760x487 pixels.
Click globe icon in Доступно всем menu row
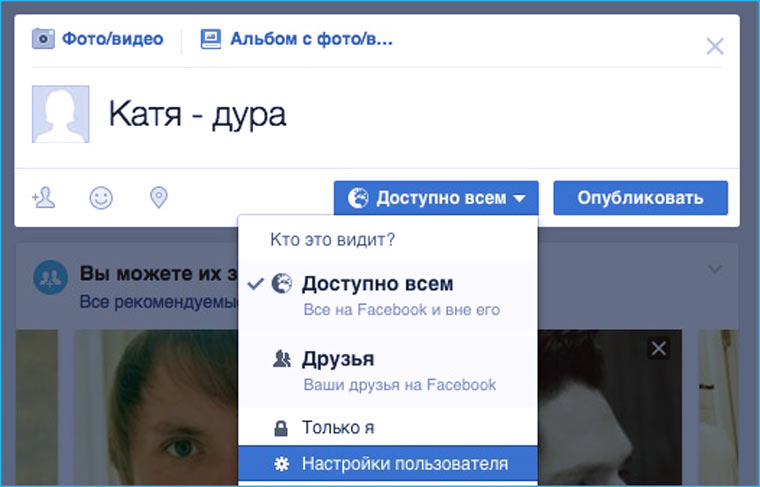click(x=282, y=283)
